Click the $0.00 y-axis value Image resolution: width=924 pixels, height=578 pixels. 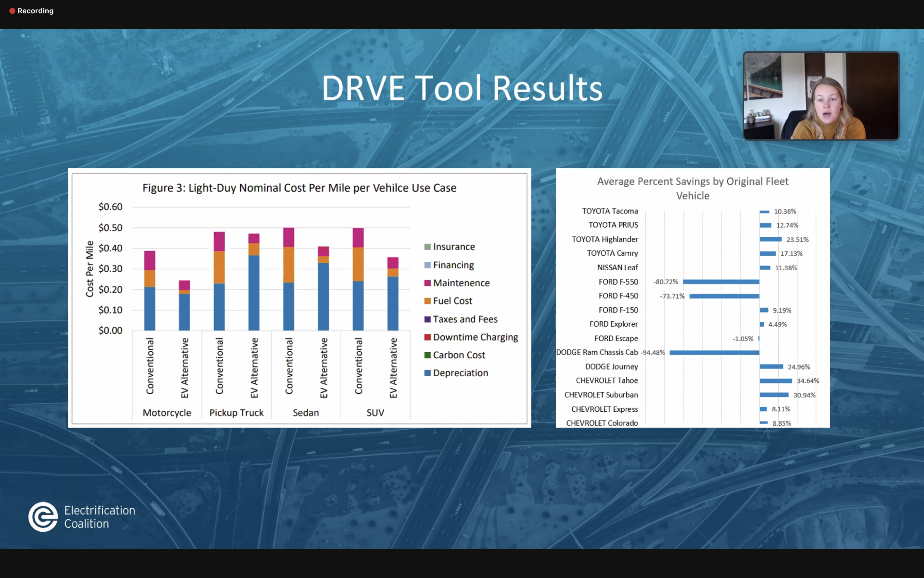click(x=110, y=330)
